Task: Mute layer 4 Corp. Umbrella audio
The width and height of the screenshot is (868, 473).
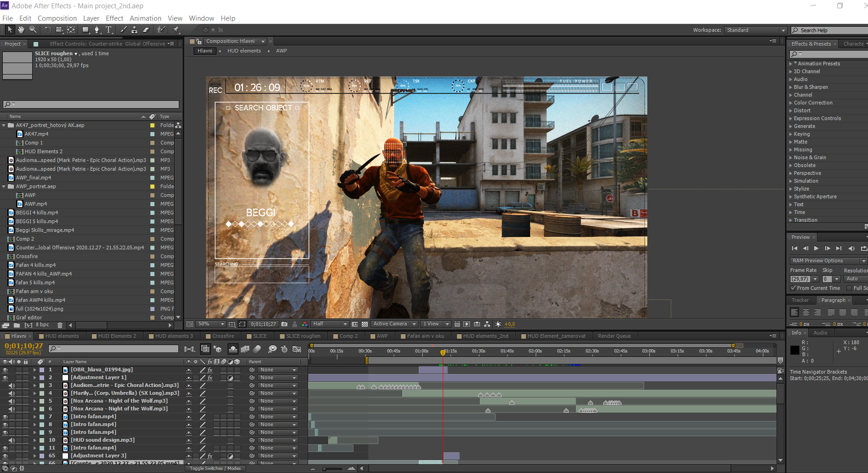Action: 11,393
